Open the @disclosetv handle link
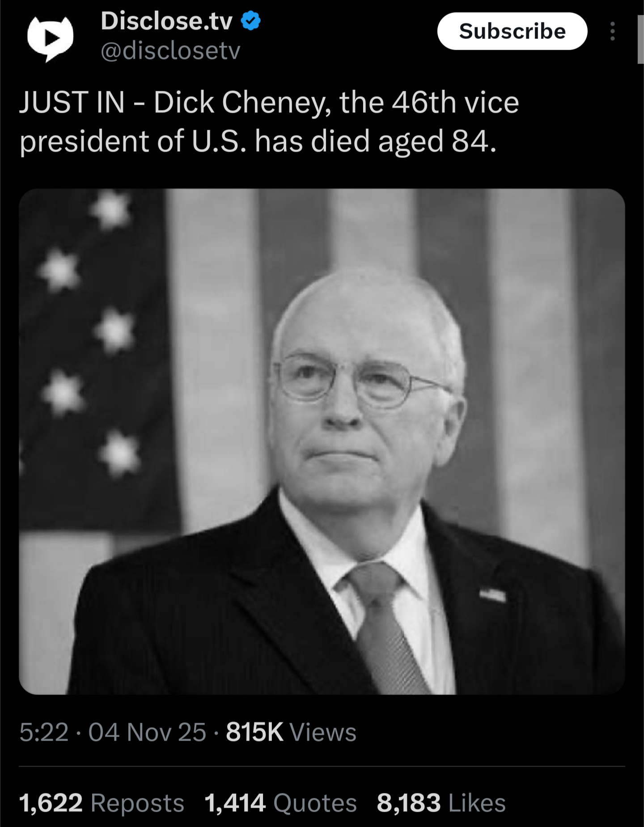Screen dimensions: 644x827 click(170, 51)
